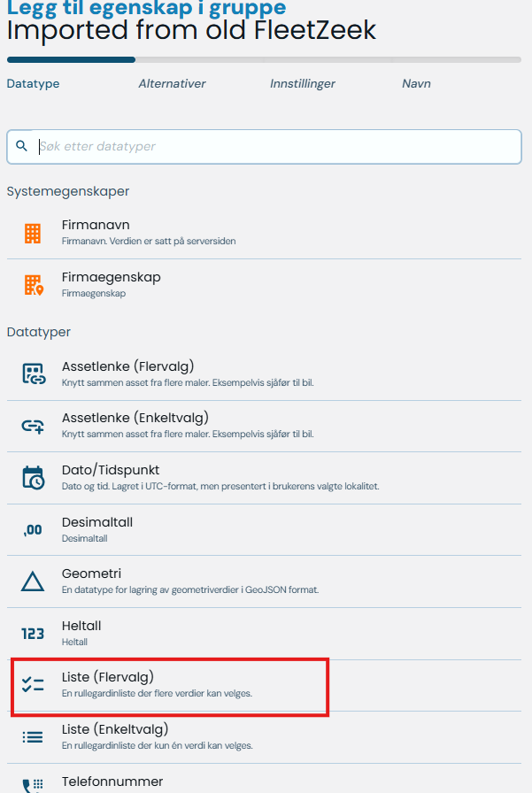
Task: Choose the Geometri data type title
Action: 91,574
